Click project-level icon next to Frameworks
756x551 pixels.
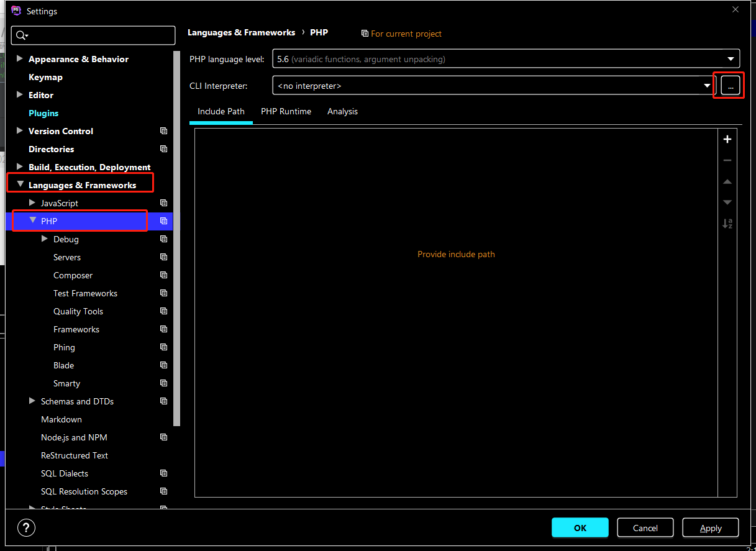164,329
